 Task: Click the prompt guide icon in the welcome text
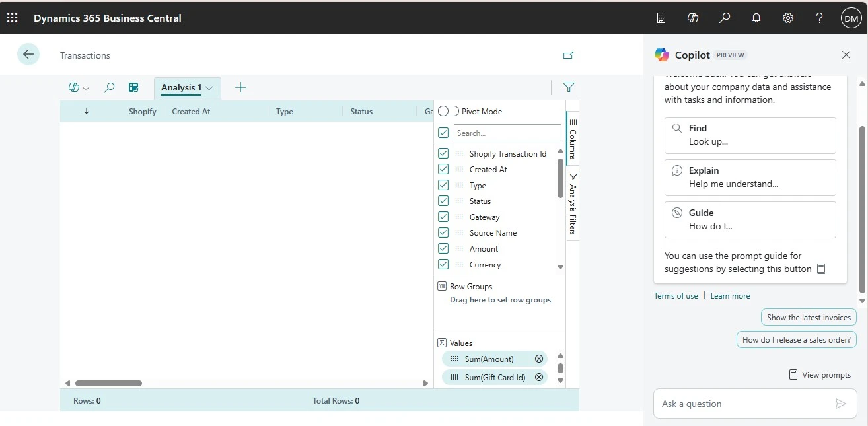[822, 269]
